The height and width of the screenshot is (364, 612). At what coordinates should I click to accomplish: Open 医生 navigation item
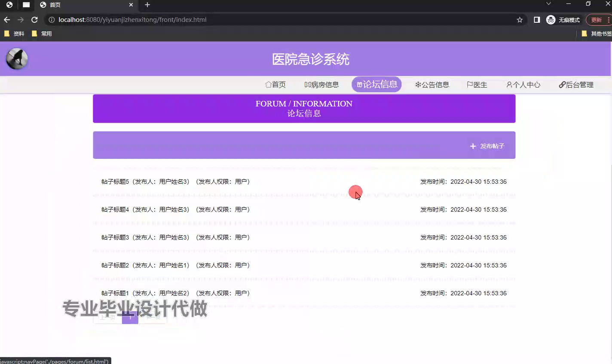click(477, 85)
